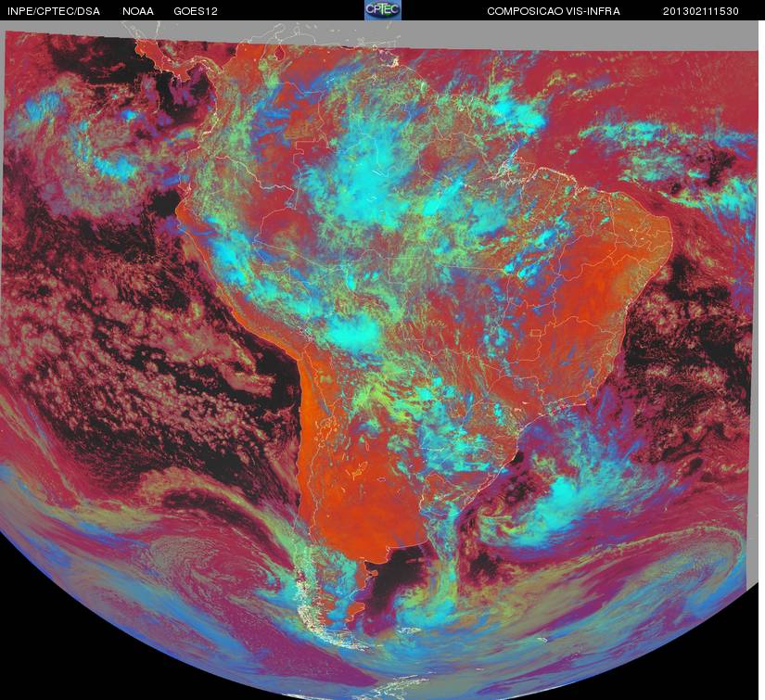Click the 'INPE/CPTEC/DSA' header text
The height and width of the screenshot is (700, 765).
[54, 11]
